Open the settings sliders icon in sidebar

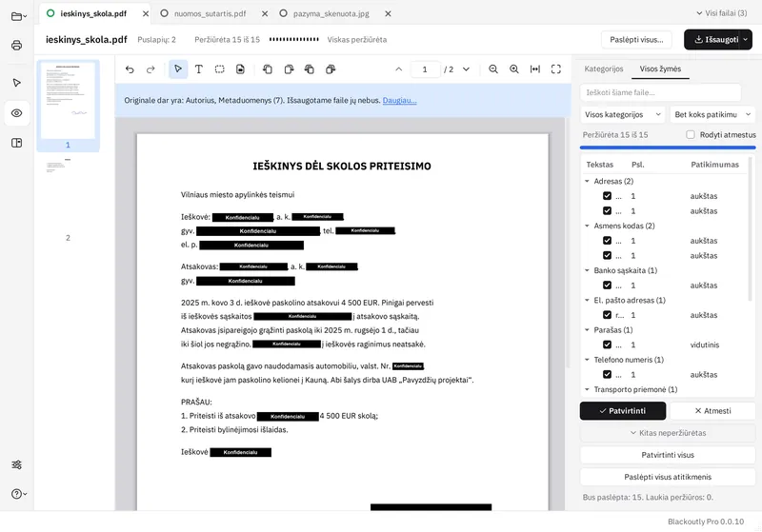pyautogui.click(x=16, y=464)
